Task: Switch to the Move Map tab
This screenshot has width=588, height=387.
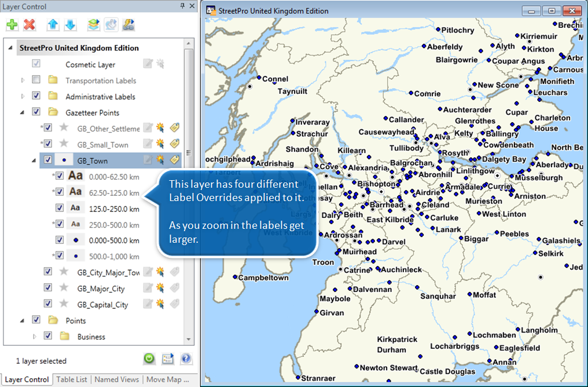Action: pyautogui.click(x=168, y=379)
